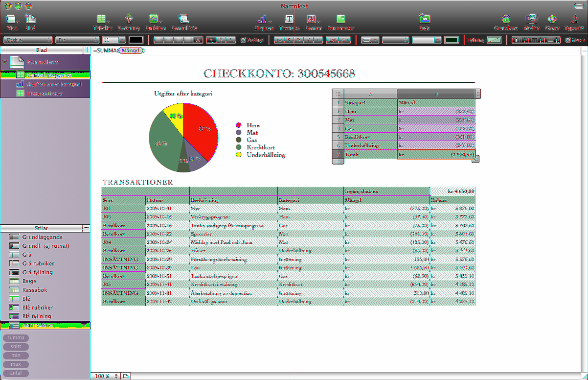Apply the Blå fyllning table style
This screenshot has height=380, width=588.
[45, 316]
